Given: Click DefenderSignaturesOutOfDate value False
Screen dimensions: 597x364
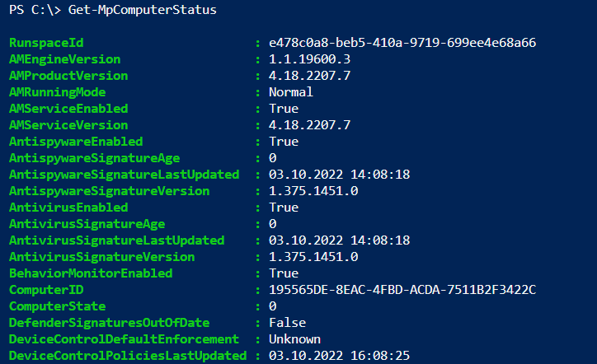Looking at the screenshot, I should click(x=287, y=323).
